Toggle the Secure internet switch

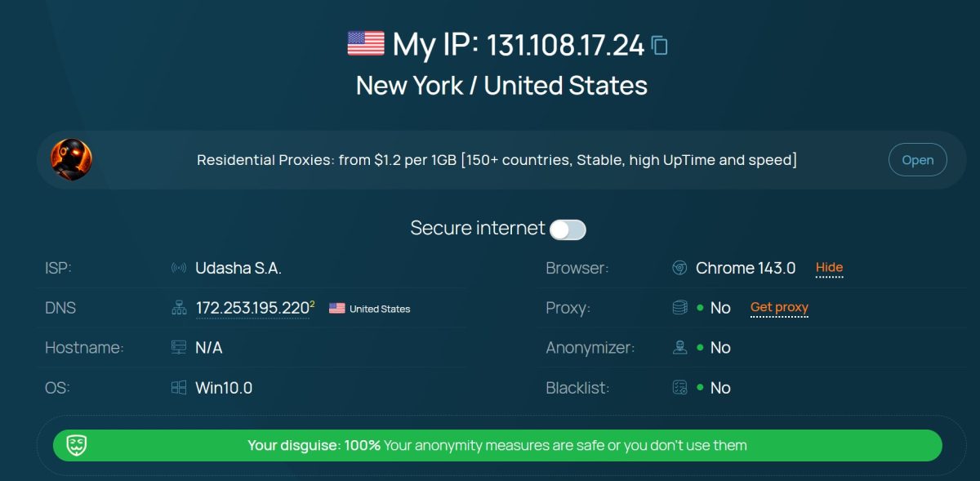click(x=568, y=229)
